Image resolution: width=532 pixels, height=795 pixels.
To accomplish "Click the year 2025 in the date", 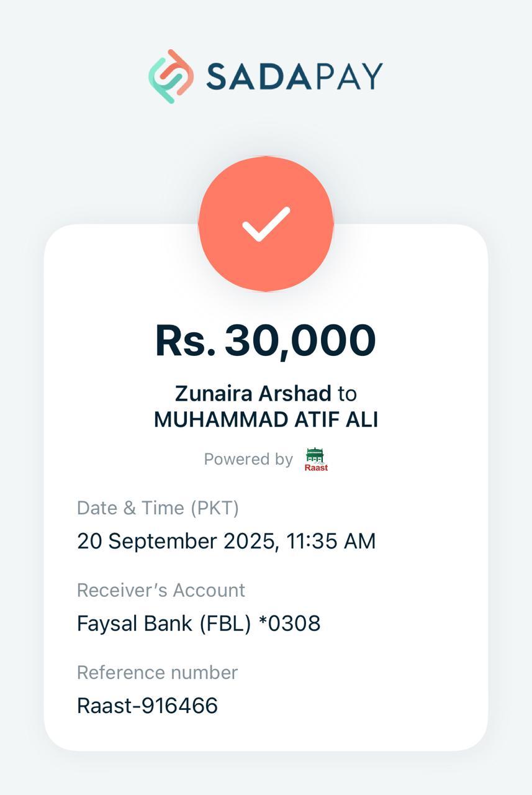I will (248, 541).
